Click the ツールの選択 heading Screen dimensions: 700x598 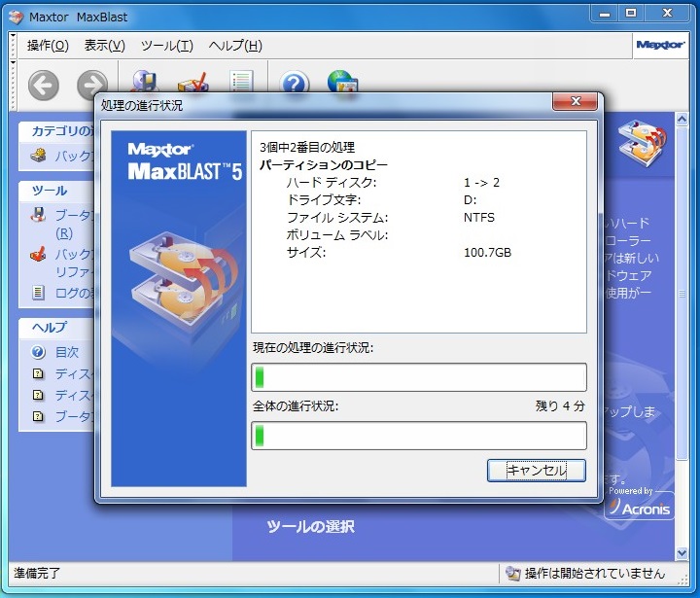pos(311,527)
